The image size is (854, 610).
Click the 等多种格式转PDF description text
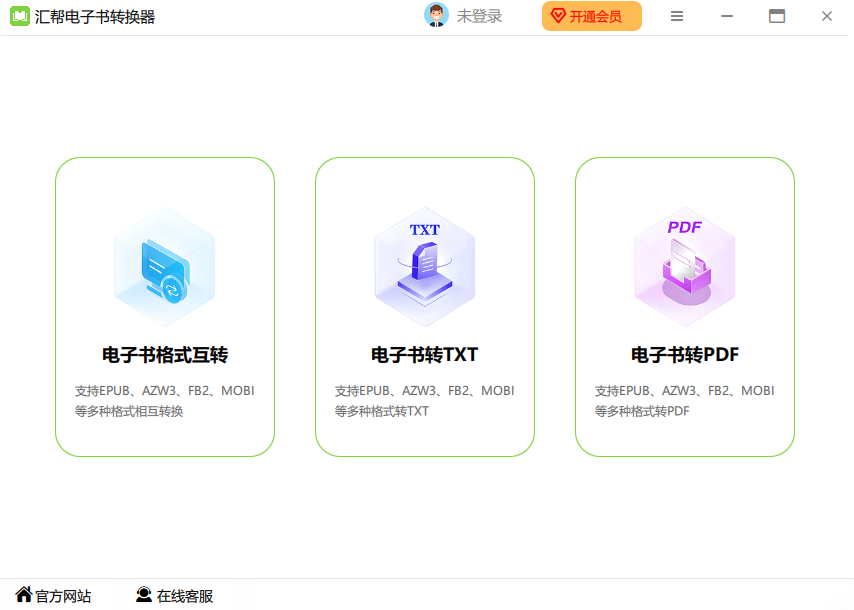coord(642,411)
